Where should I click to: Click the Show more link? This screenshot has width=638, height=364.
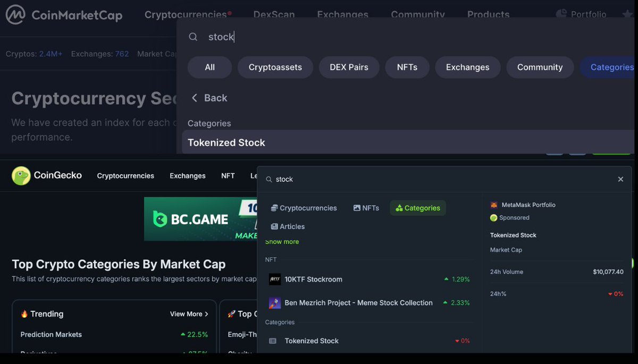[282, 242]
